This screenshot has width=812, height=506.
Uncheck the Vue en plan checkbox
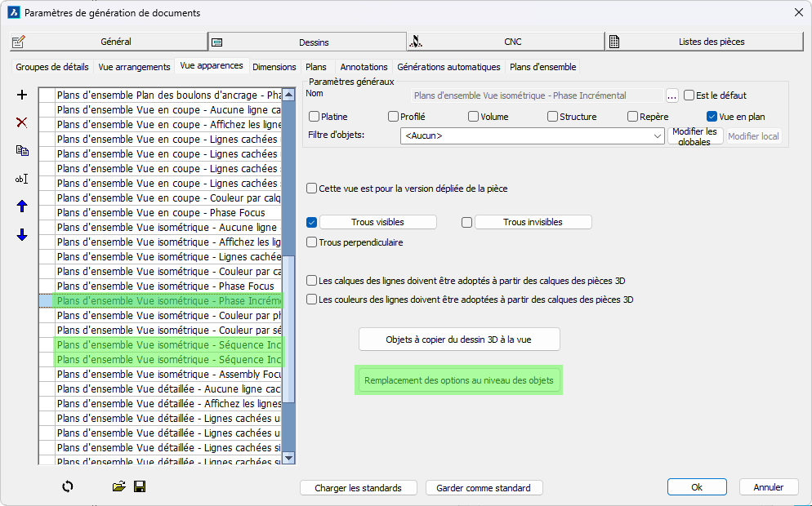[712, 117]
